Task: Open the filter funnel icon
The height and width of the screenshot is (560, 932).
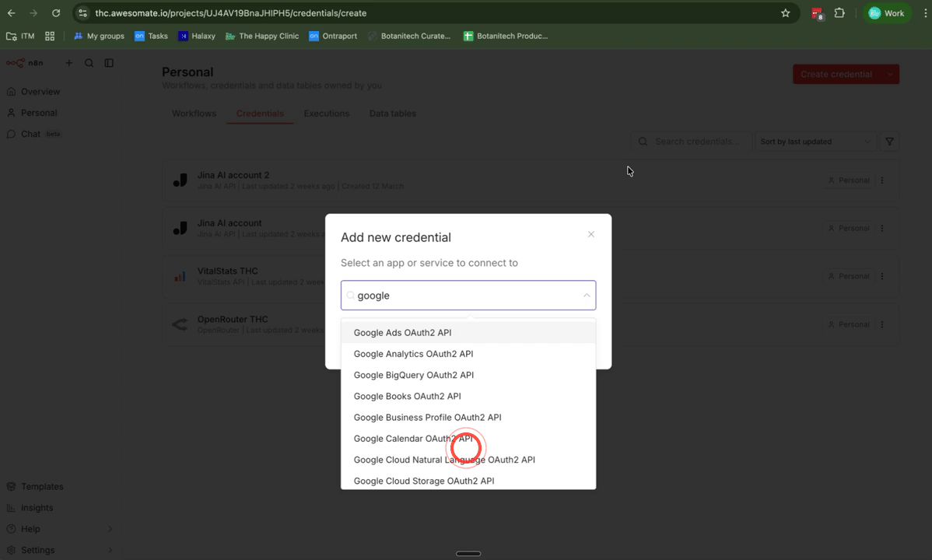Action: 889,142
